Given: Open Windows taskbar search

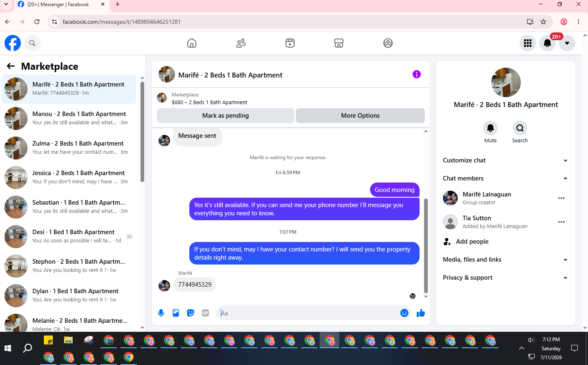Looking at the screenshot, I should pos(27,348).
